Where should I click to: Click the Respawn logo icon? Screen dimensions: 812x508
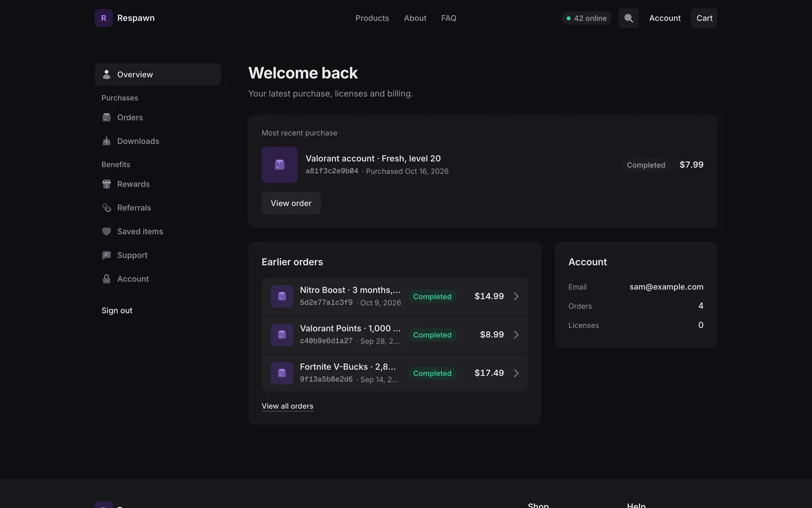pos(104,18)
